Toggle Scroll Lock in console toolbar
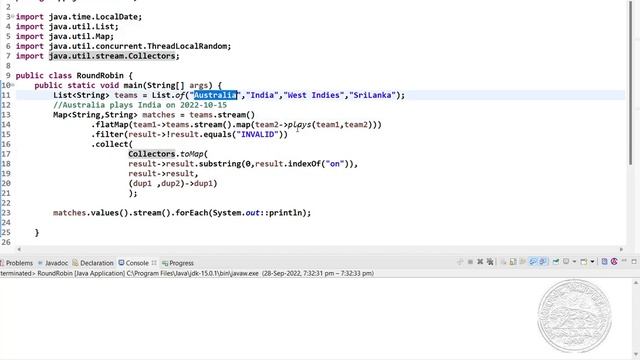 click(x=513, y=262)
